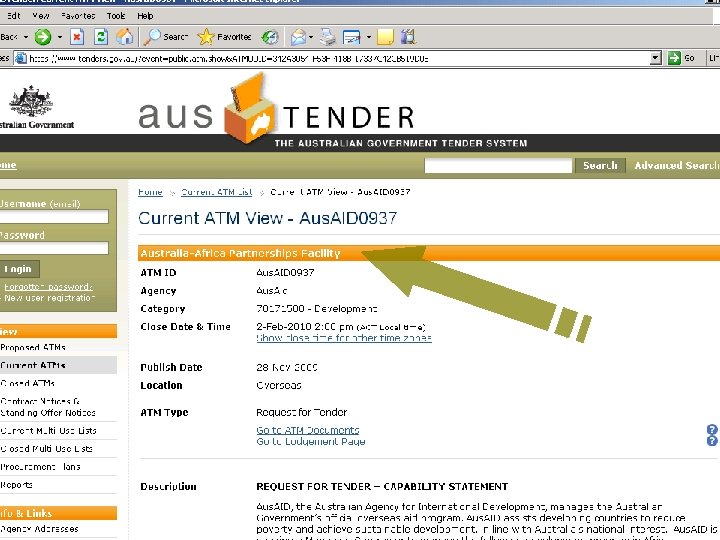Open Current Multi Use Lists
The width and height of the screenshot is (720, 540).
click(48, 431)
